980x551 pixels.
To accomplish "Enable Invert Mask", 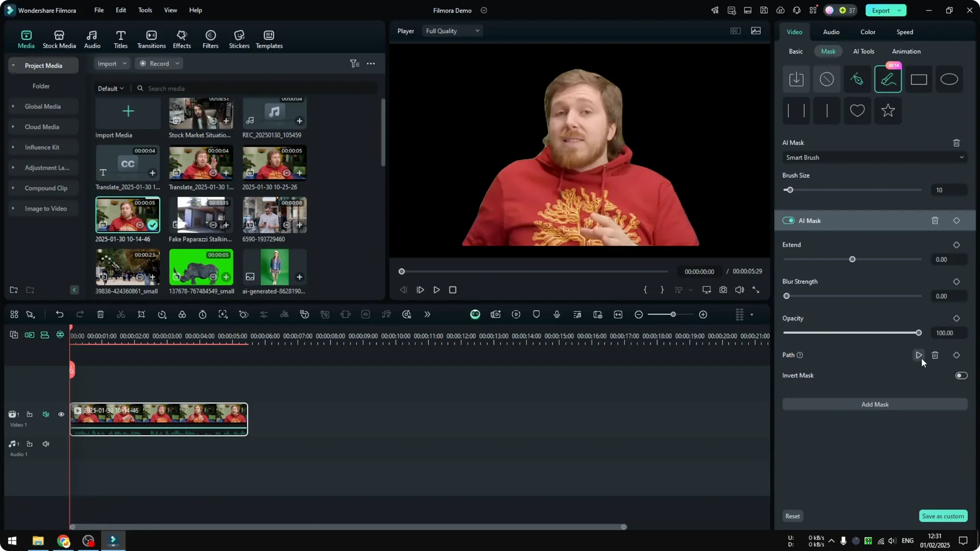I will pos(962,375).
